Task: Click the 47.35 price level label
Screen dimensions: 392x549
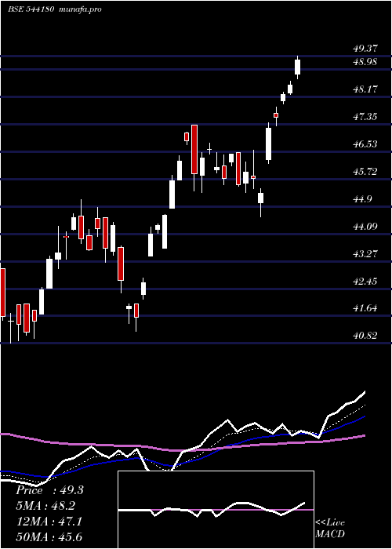Action: tap(365, 117)
